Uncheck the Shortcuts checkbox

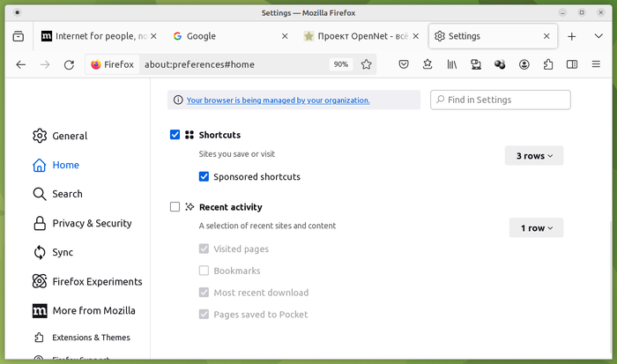[x=175, y=135]
